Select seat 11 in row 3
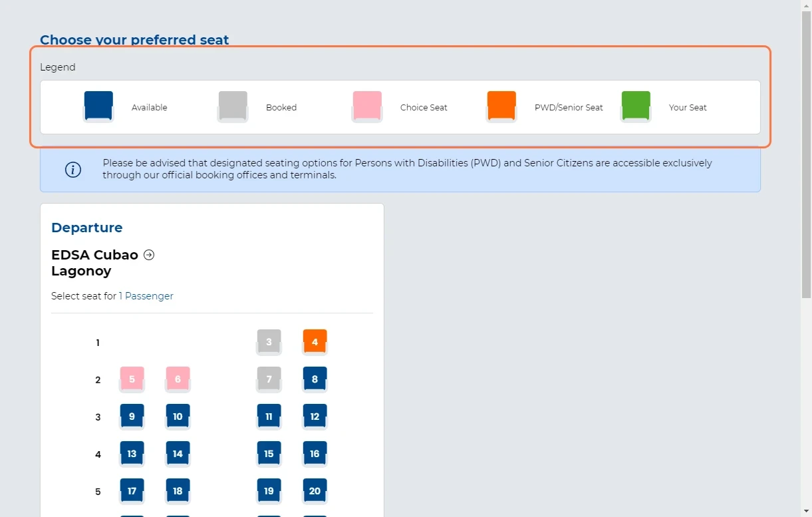 pyautogui.click(x=269, y=417)
